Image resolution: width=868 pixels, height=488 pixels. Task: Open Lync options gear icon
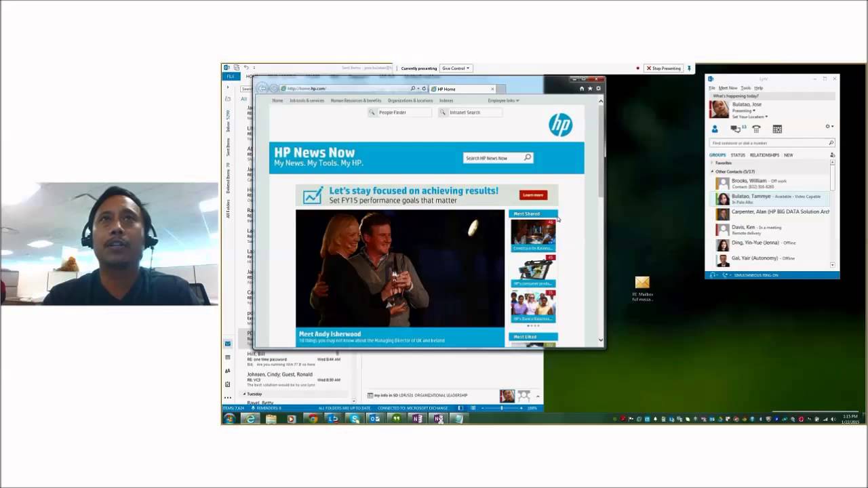[828, 127]
